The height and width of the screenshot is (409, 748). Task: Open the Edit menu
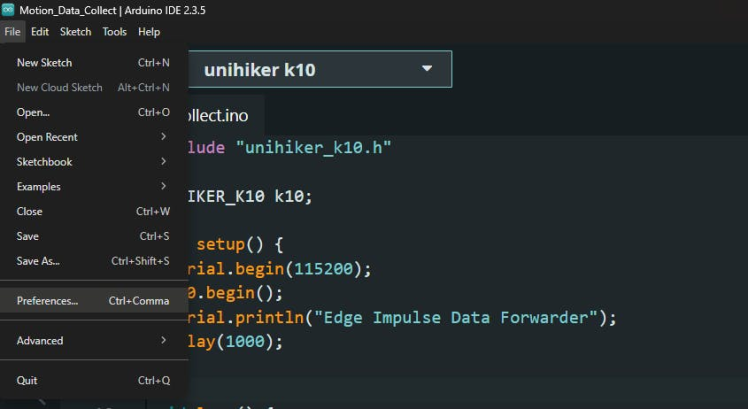[40, 32]
